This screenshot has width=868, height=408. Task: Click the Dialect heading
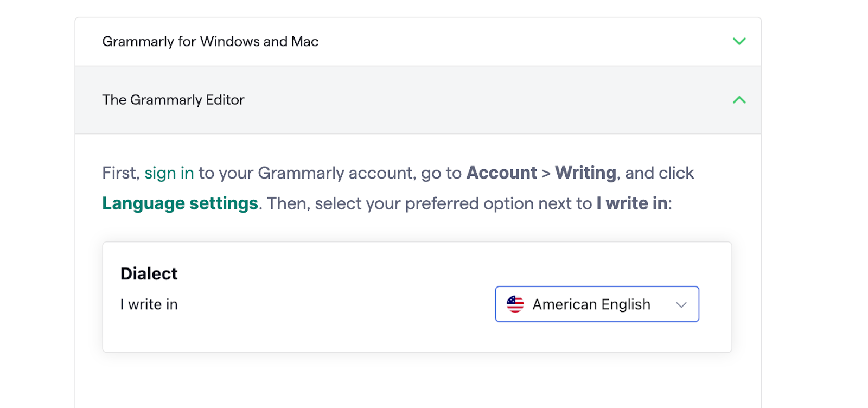click(149, 273)
